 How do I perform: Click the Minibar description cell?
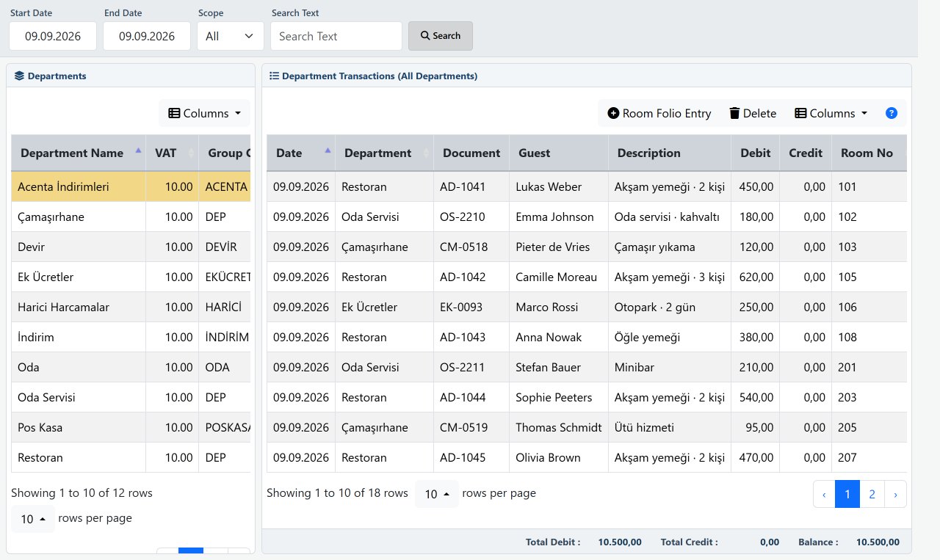tap(670, 367)
